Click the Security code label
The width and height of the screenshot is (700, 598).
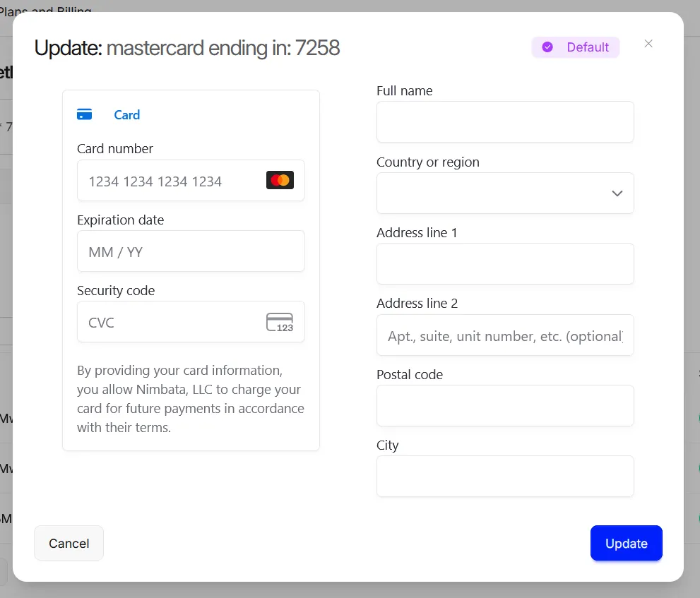(116, 290)
